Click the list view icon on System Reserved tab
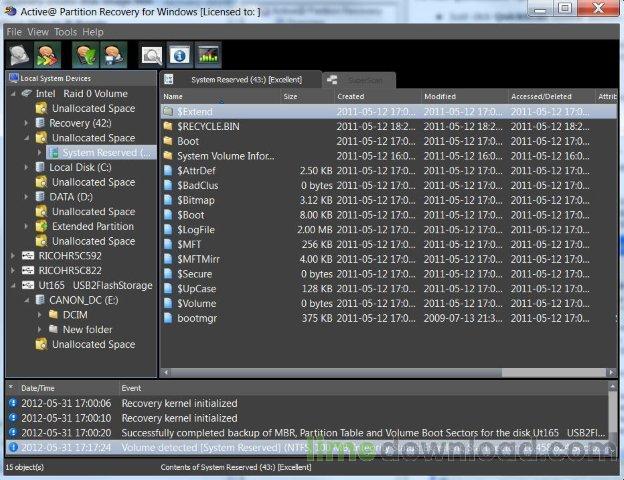 [169, 79]
